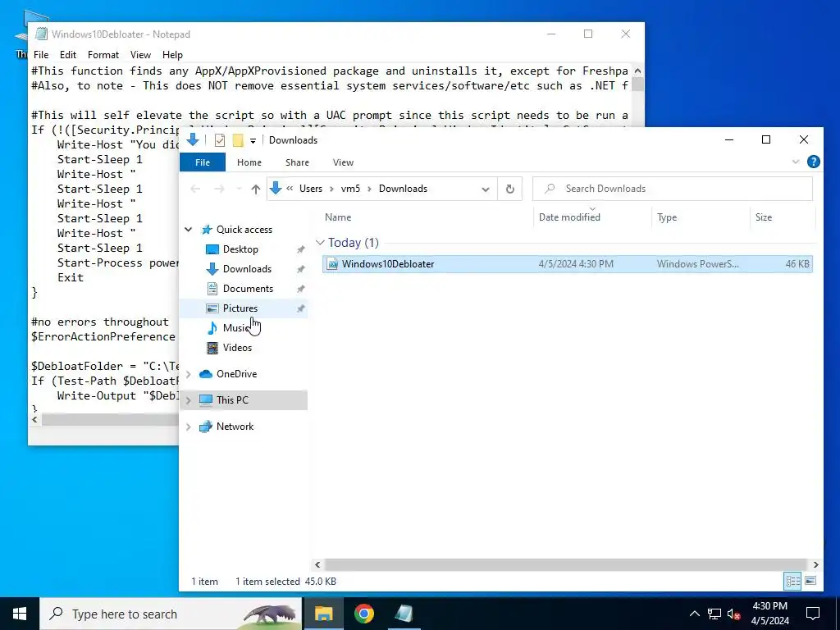Screen dimensions: 840x630
Task: Click vm5 in the address breadcrumb
Action: (350, 189)
